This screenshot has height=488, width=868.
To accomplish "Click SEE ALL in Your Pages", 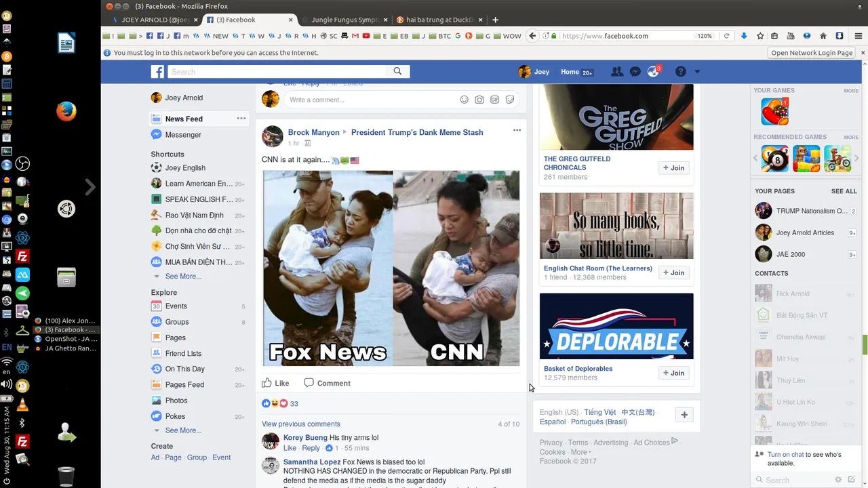I will [844, 191].
